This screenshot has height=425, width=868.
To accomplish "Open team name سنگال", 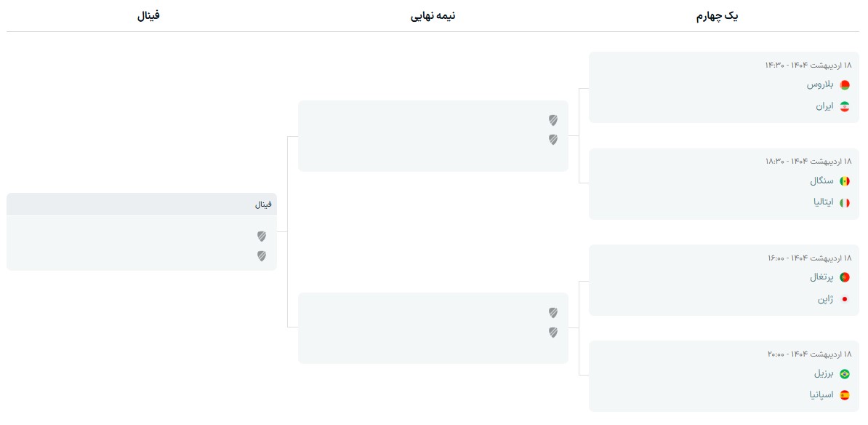I will coord(821,181).
